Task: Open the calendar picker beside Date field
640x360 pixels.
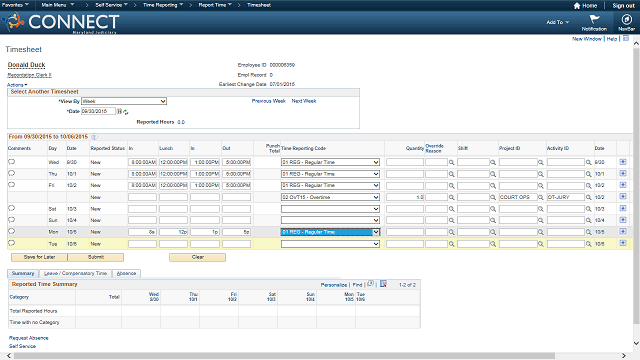Action: pyautogui.click(x=119, y=111)
